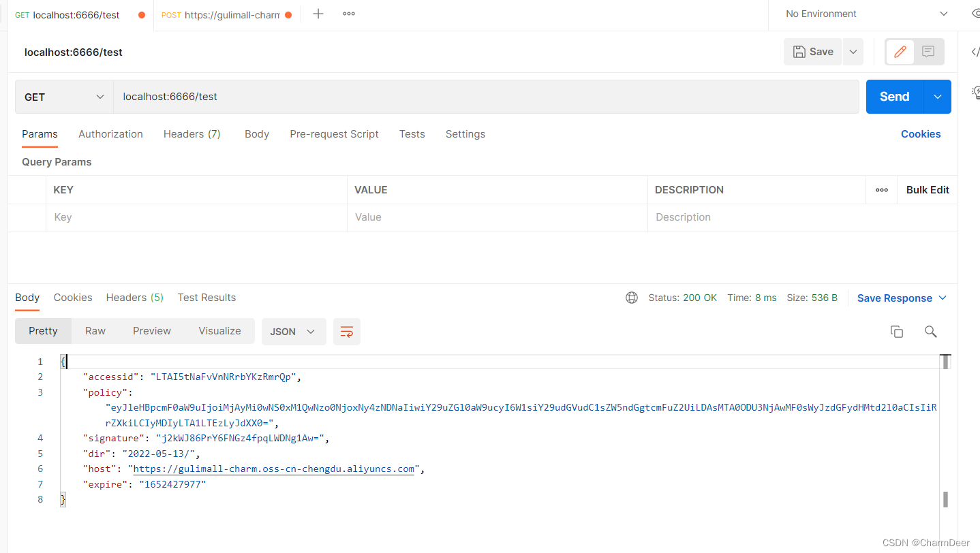Expand the Save dropdown arrow

click(853, 52)
